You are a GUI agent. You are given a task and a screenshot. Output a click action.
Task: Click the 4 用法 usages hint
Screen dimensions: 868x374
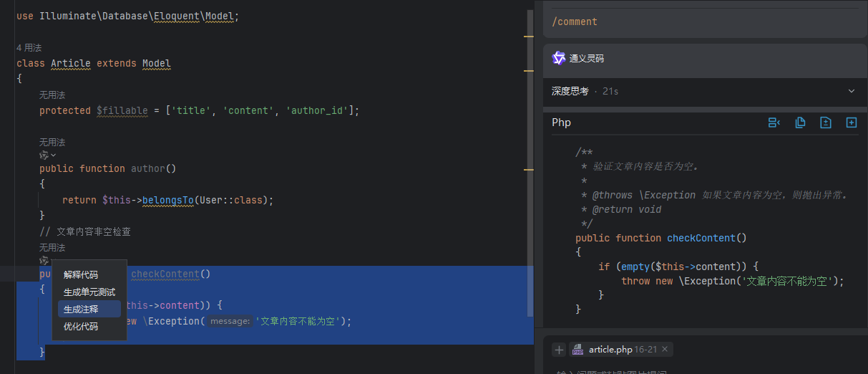pos(29,47)
